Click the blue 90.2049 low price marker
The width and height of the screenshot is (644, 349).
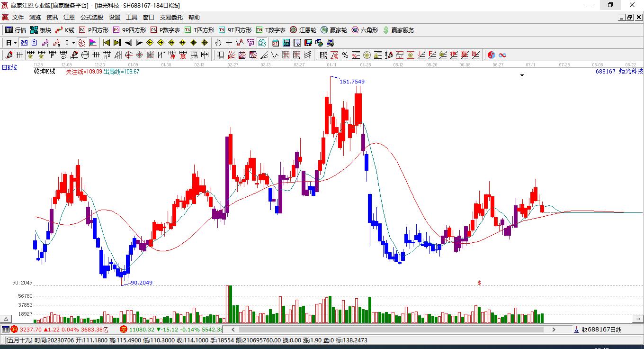pos(142,283)
